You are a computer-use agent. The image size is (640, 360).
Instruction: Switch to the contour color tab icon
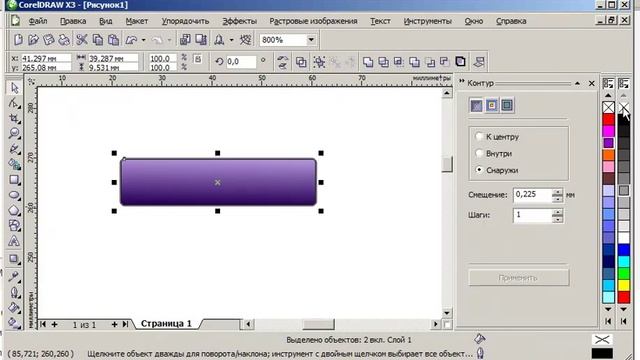(x=491, y=105)
